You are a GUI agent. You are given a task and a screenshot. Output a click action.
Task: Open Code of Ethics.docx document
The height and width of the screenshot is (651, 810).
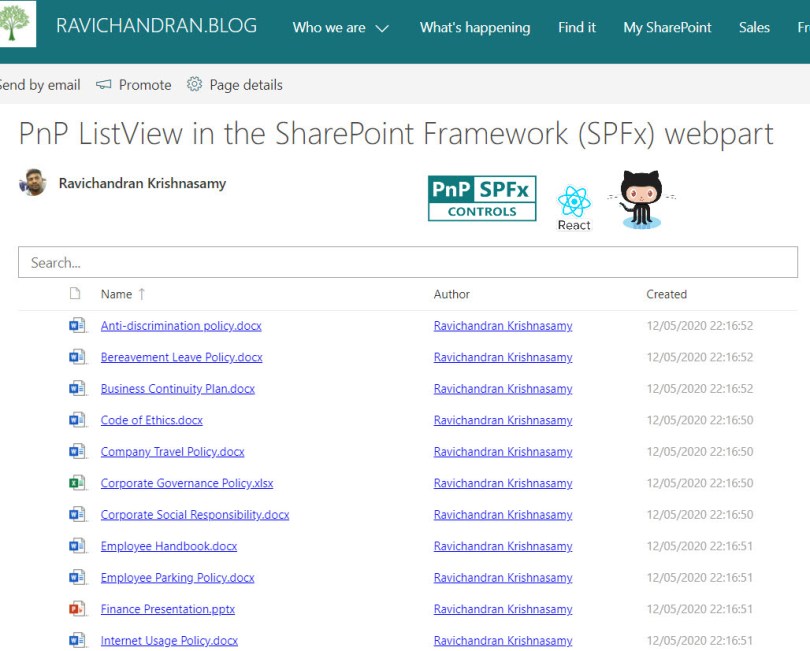click(152, 420)
